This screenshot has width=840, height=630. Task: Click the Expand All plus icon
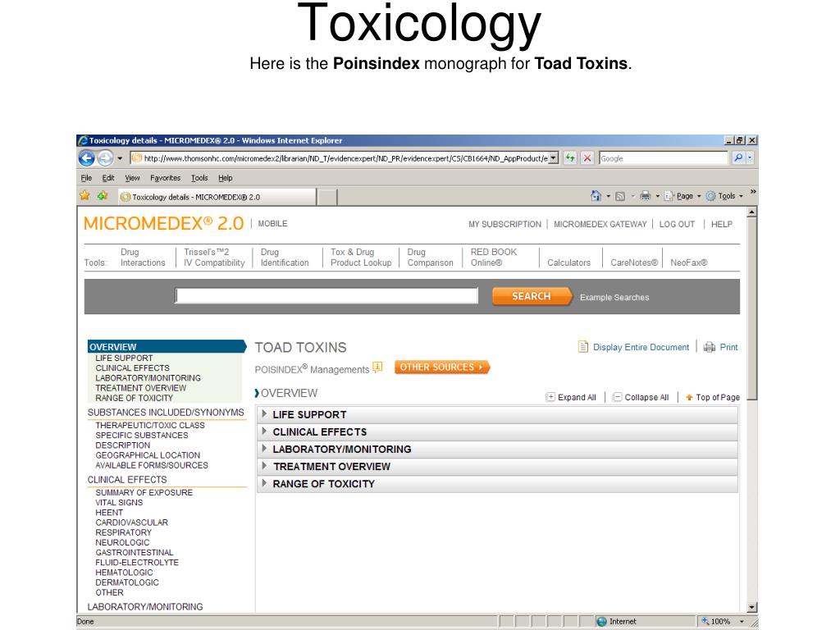(x=550, y=397)
